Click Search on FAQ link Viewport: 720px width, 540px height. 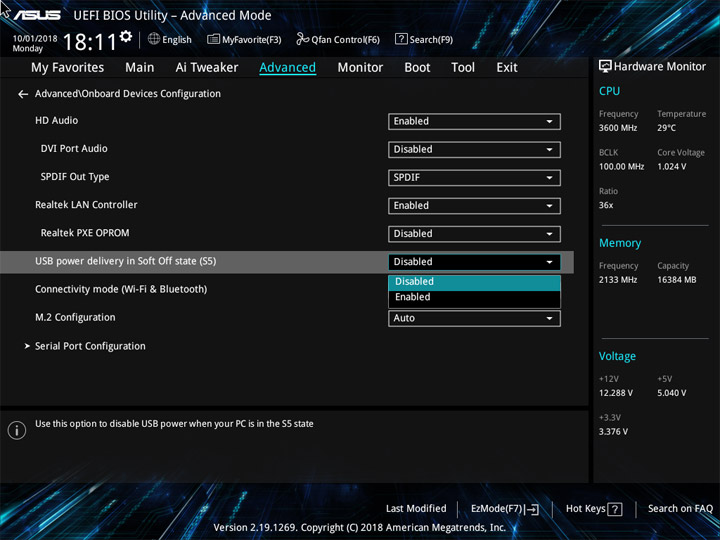(680, 508)
